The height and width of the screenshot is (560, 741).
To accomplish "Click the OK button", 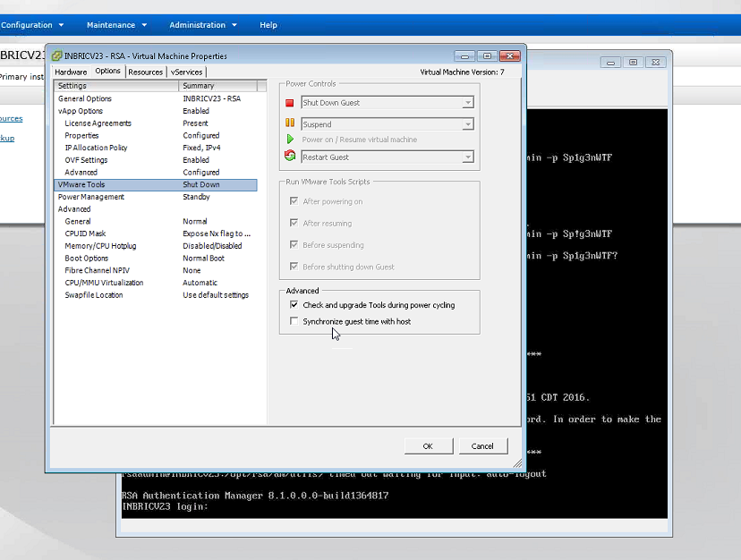I will (429, 445).
